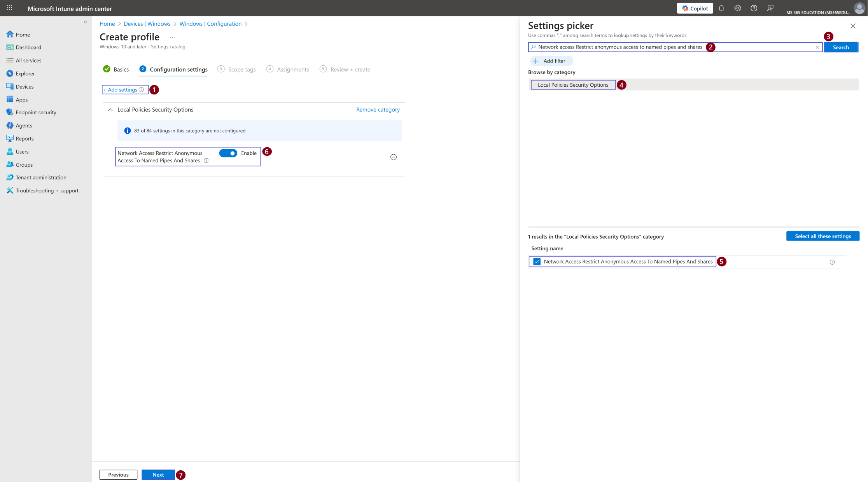
Task: Open the app launcher waffle icon
Action: point(10,8)
